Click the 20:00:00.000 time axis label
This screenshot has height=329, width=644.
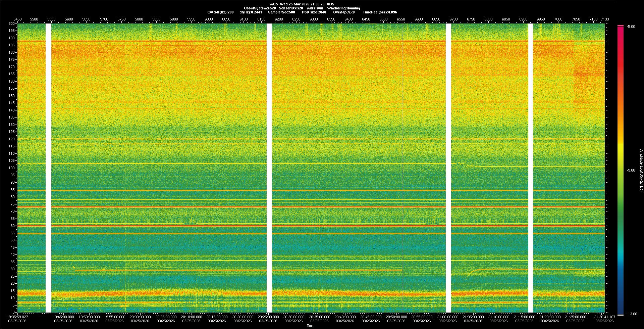(x=140, y=317)
